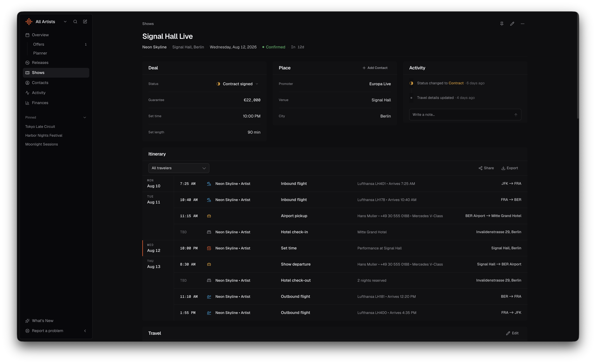Click the Signal Hall venue value
This screenshot has height=364, width=596.
coord(381,100)
